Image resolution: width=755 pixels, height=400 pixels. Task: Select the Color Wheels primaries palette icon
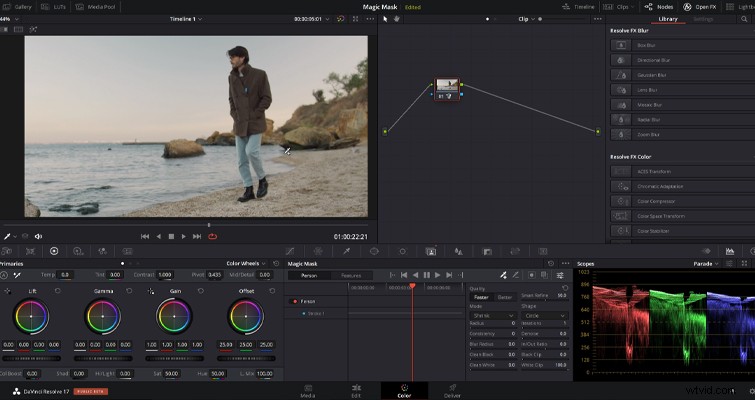54,251
